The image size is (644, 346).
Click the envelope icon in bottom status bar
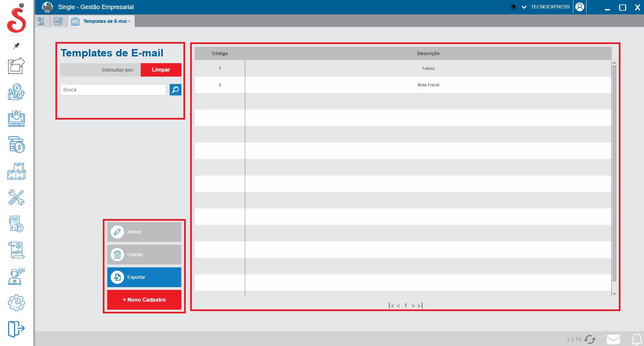click(614, 339)
